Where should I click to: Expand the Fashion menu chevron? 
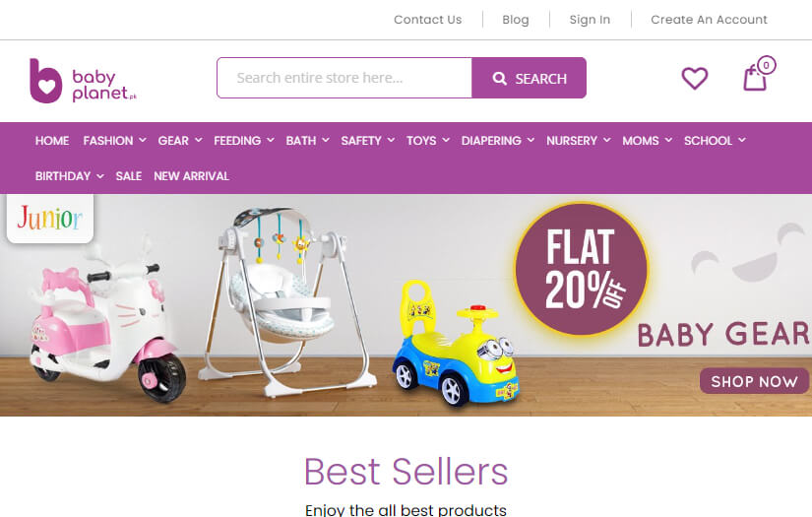(143, 140)
